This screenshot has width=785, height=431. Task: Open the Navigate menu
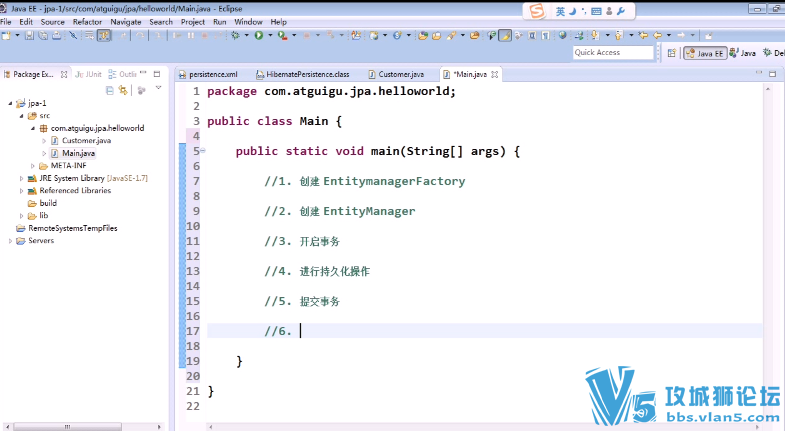coord(126,22)
